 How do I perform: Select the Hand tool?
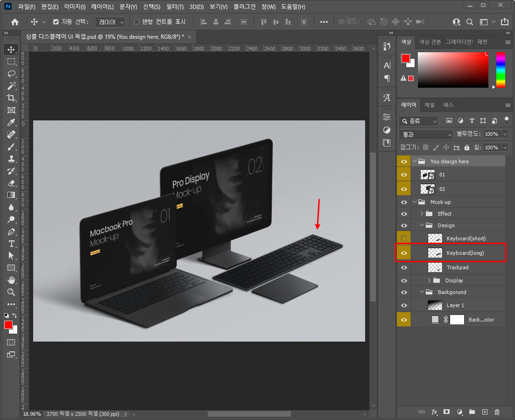(11, 280)
